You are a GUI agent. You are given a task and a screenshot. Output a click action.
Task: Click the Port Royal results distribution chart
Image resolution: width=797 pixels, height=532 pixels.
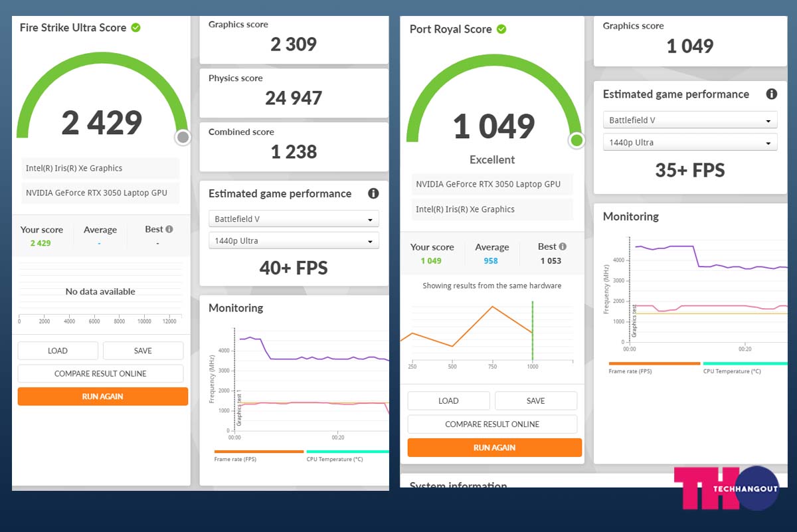coord(487,336)
